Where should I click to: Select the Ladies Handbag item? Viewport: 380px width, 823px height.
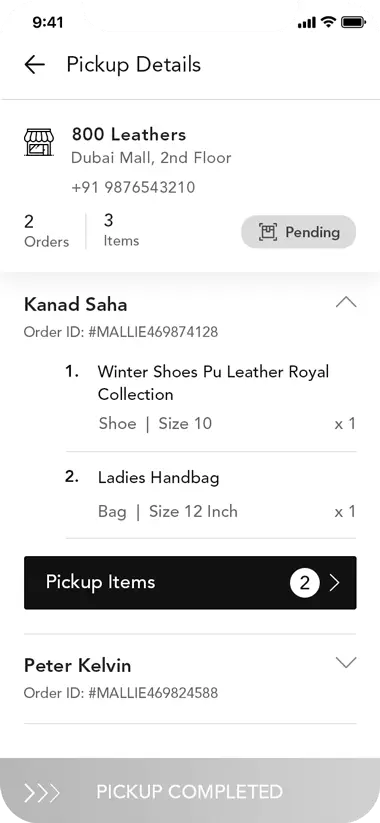click(210, 494)
